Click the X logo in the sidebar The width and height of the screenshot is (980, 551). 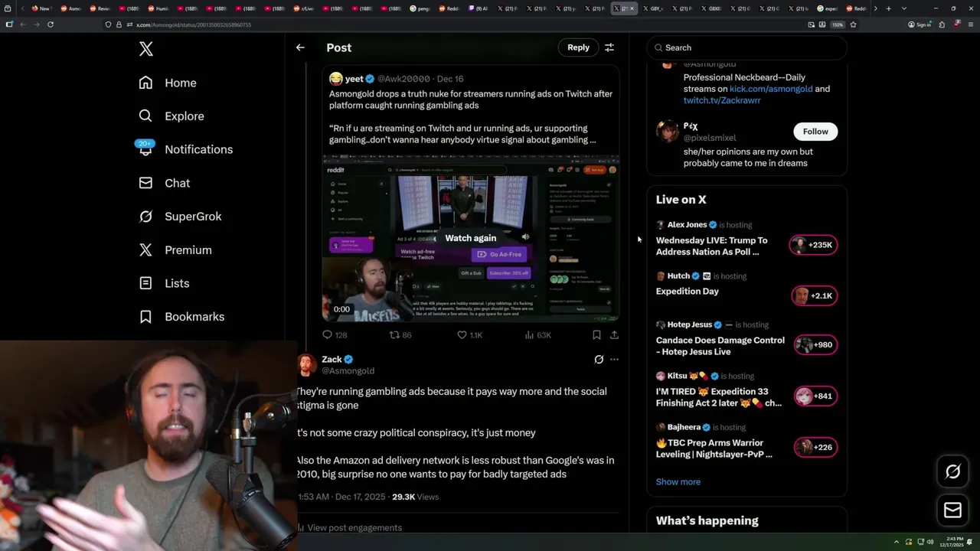tap(146, 49)
